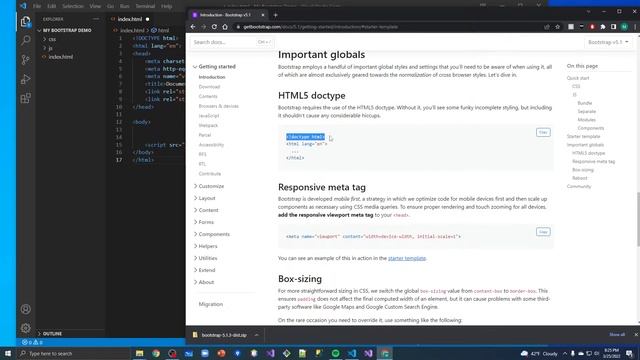Click the Search docs field

click(x=232, y=42)
